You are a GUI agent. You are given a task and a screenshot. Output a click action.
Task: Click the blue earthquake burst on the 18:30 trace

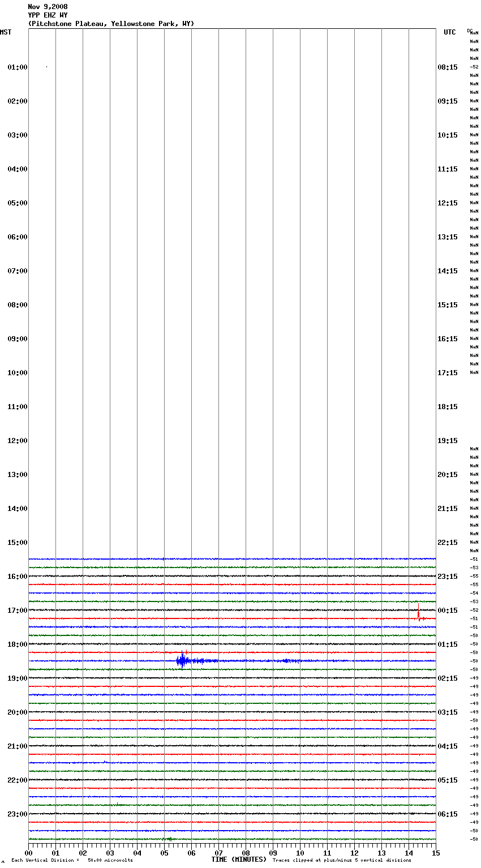[182, 660]
